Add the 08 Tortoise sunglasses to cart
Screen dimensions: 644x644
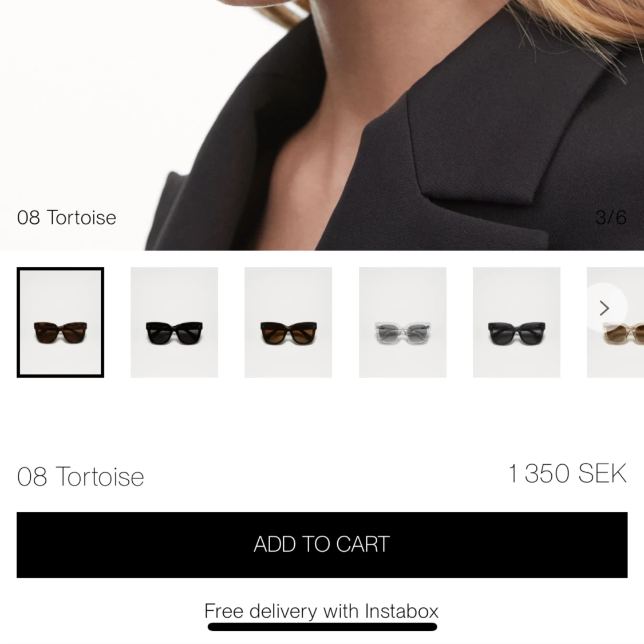[x=322, y=544]
